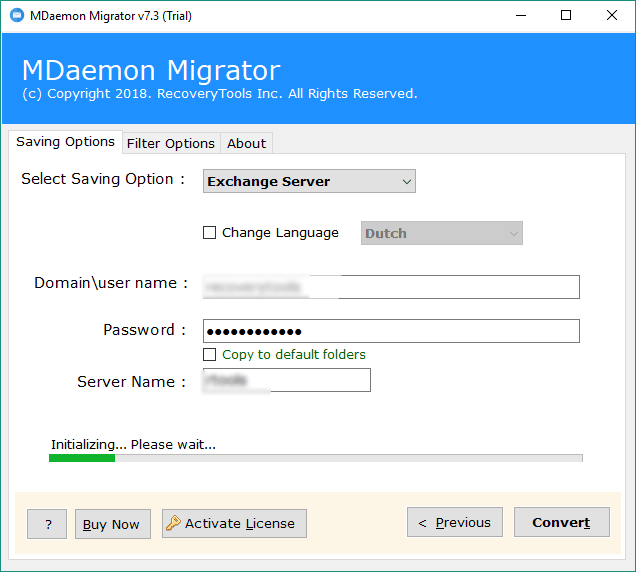636x572 pixels.
Task: Close the MDaemon Migrator window
Action: point(612,15)
